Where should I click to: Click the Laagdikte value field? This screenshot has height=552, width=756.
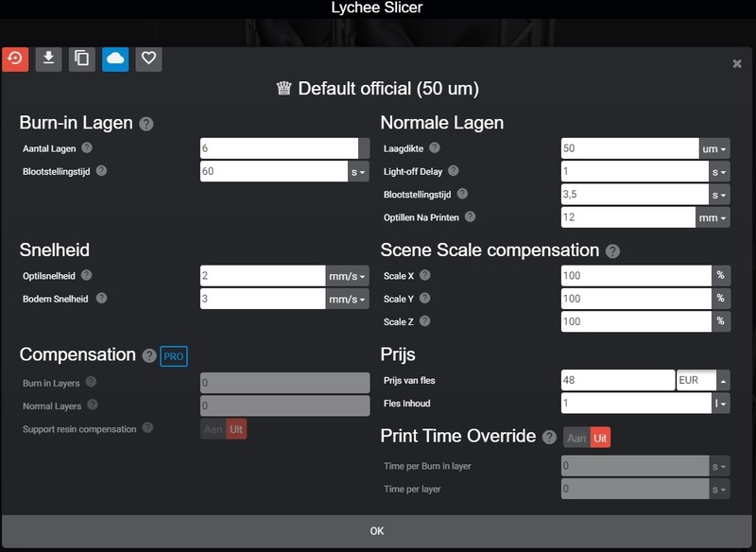click(x=630, y=148)
